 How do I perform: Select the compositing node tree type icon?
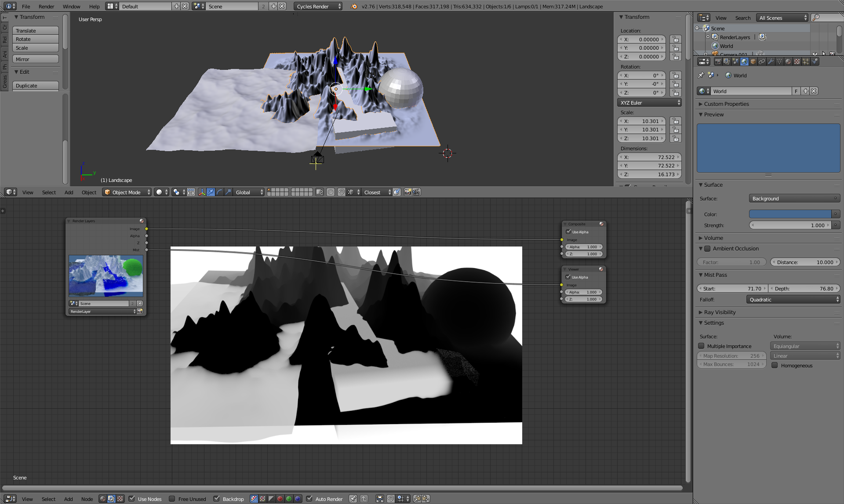(x=111, y=499)
